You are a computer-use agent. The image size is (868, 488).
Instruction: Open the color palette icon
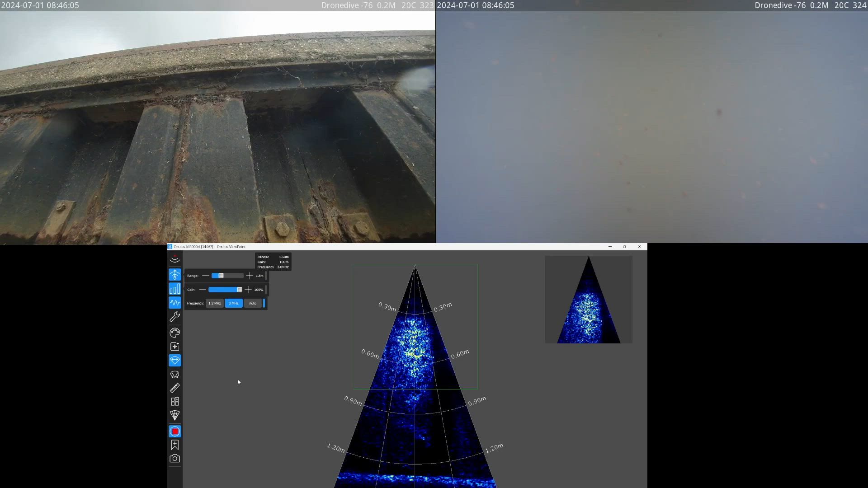coord(175,333)
